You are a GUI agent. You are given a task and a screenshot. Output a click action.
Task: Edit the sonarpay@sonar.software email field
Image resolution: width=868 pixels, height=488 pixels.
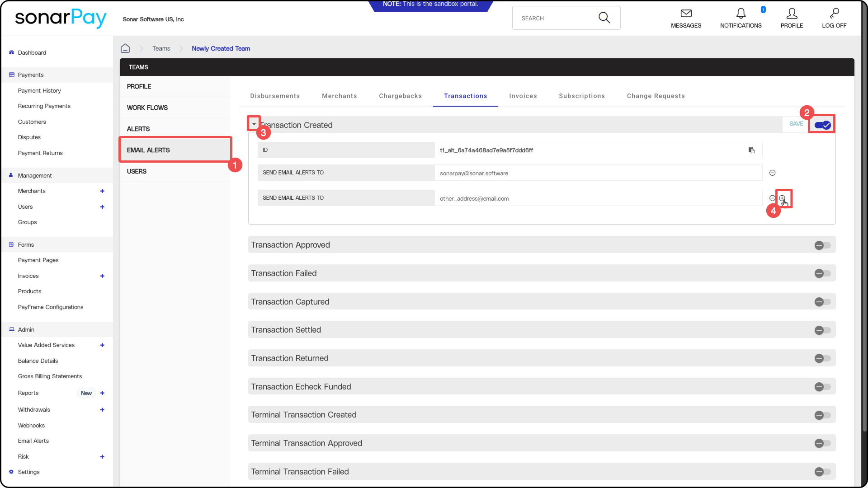(x=598, y=173)
